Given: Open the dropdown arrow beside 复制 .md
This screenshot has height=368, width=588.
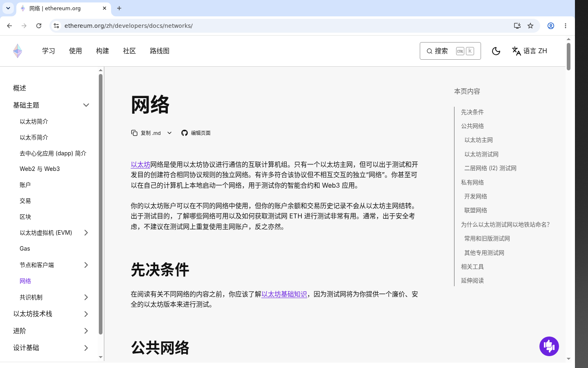Looking at the screenshot, I should [169, 133].
